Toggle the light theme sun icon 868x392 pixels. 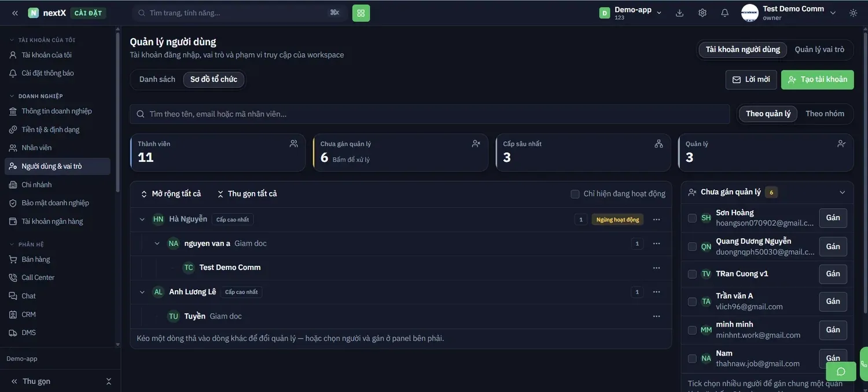(x=853, y=13)
